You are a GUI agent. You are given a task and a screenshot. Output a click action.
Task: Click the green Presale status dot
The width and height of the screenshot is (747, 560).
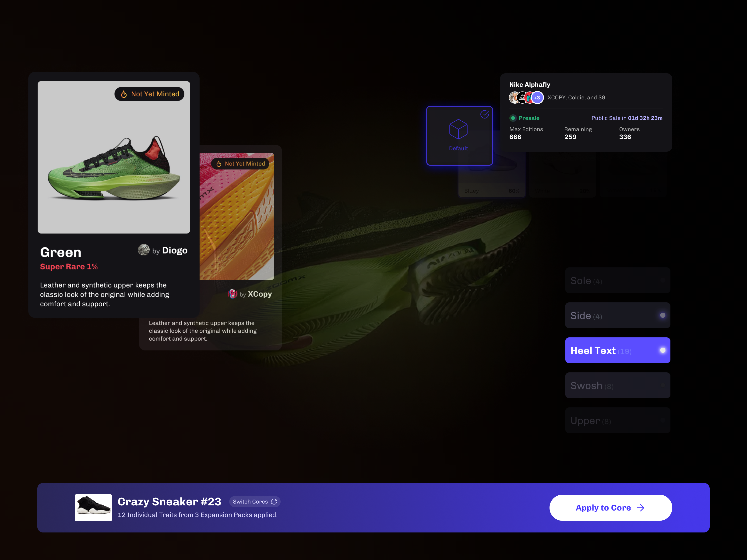[513, 118]
